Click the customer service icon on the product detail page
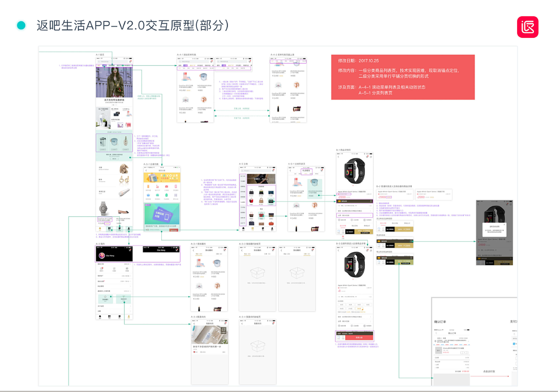558x392 pixels. pyautogui.click(x=339, y=232)
